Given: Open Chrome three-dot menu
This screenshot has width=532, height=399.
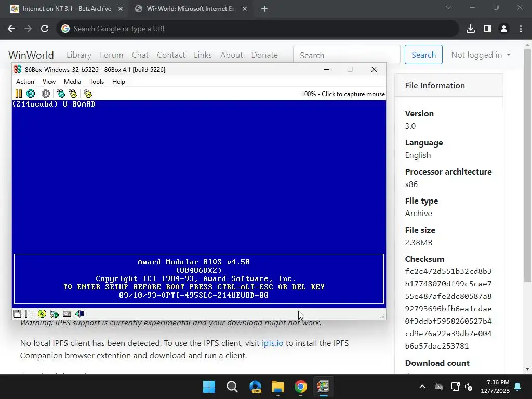Looking at the screenshot, I should coord(521,29).
